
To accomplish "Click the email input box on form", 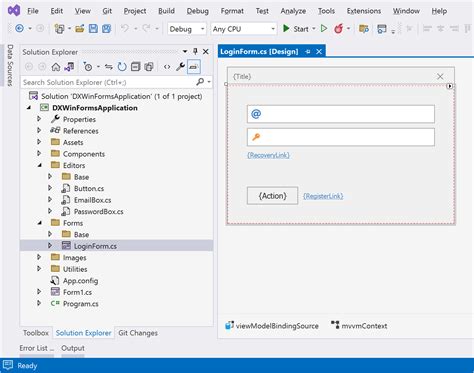I will [x=341, y=114].
